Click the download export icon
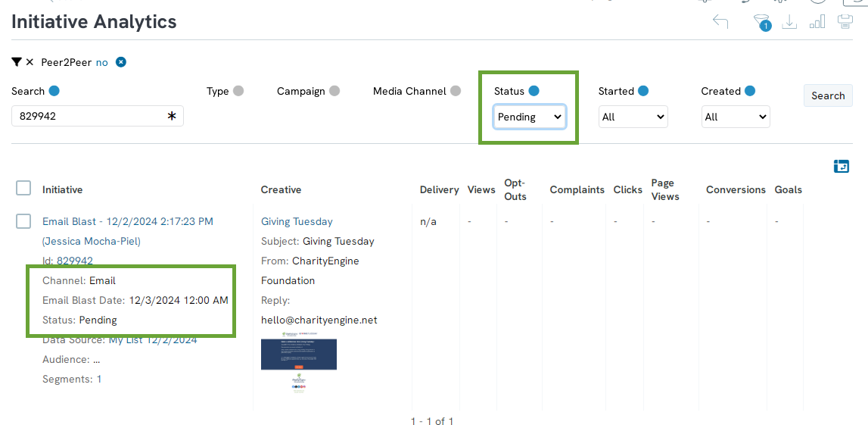The height and width of the screenshot is (425, 868). [x=789, y=22]
